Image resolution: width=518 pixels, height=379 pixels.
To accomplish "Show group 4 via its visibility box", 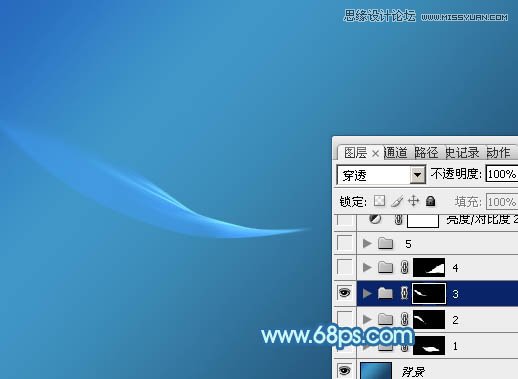I will [345, 267].
